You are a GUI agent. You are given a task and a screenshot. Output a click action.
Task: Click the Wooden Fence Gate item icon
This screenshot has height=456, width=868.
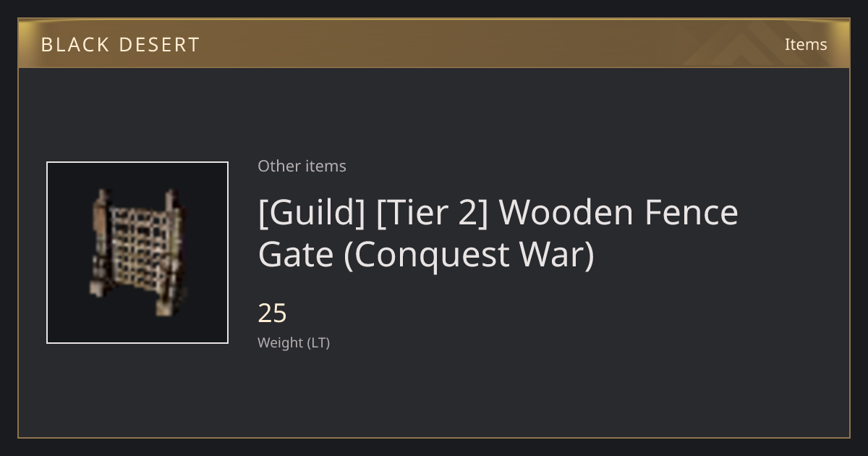pos(137,253)
